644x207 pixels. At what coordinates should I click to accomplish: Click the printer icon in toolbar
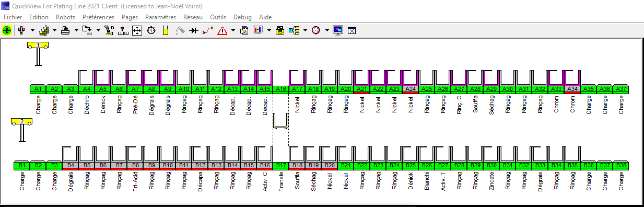[66, 30]
